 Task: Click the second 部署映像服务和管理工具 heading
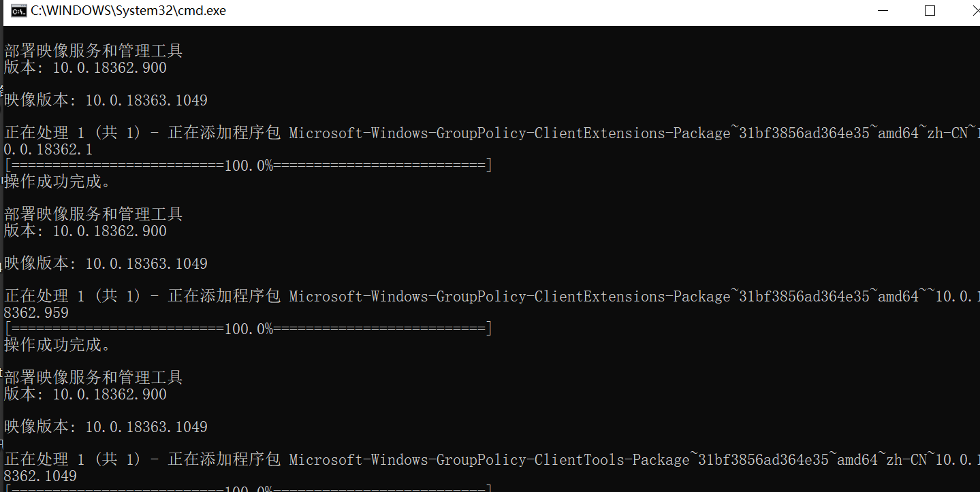[93, 214]
